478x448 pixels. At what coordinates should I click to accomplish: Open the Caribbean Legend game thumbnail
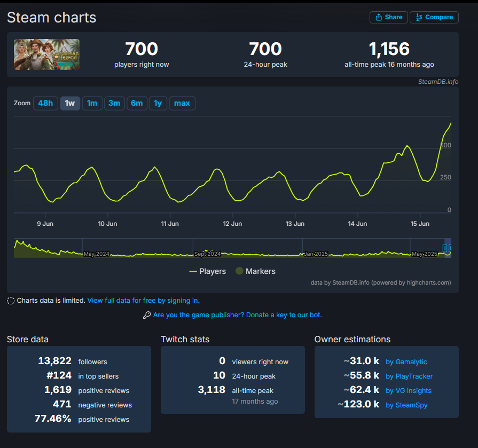(x=46, y=54)
